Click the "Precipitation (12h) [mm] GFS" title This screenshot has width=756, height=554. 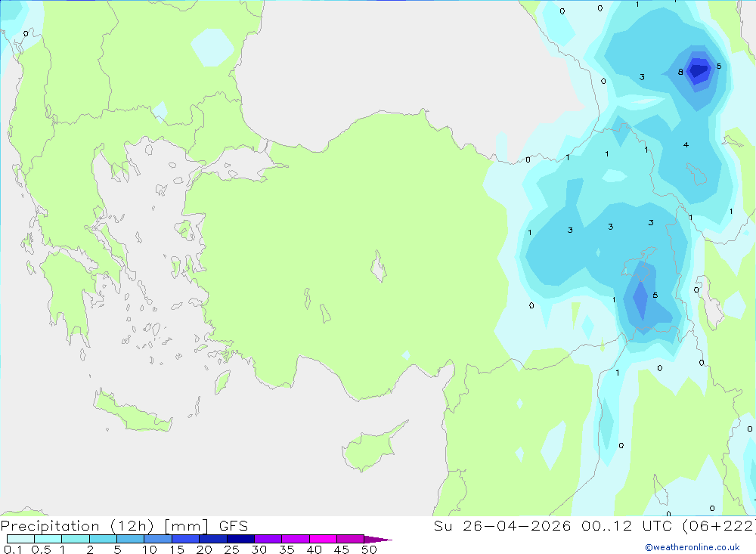125,526
